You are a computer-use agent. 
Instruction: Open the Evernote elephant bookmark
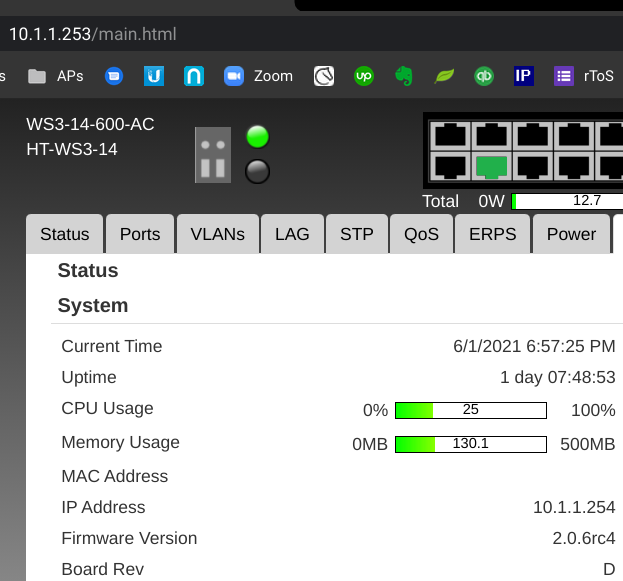[x=404, y=76]
